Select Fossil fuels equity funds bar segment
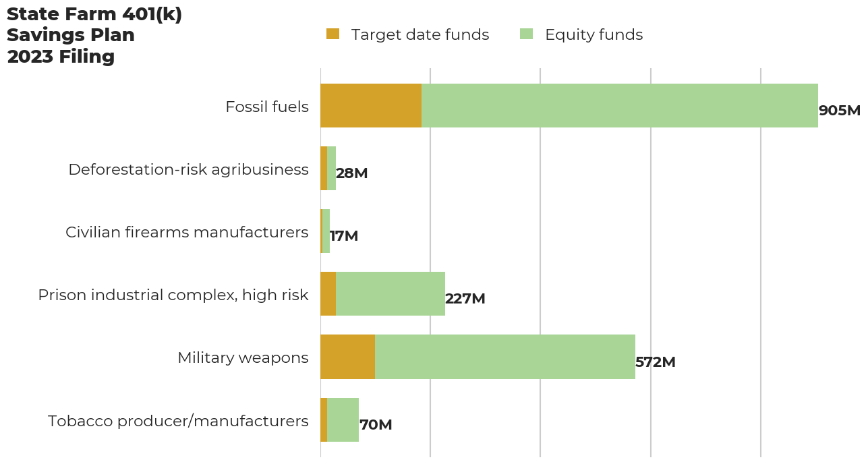Viewport: 868px width, 464px height. coord(620,106)
